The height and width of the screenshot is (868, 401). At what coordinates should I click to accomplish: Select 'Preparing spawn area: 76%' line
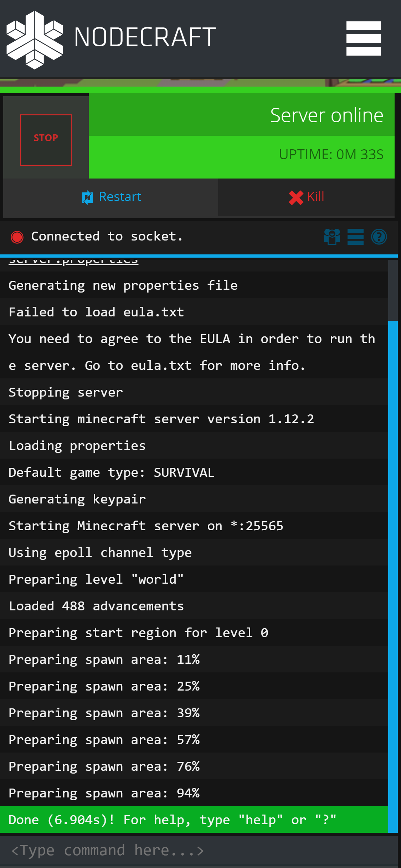tap(194, 766)
